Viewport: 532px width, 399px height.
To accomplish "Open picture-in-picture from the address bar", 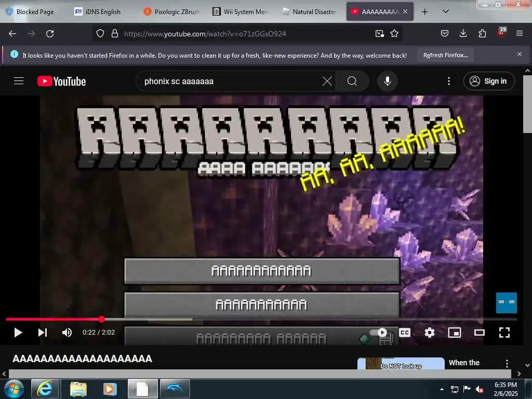I will coord(380,34).
